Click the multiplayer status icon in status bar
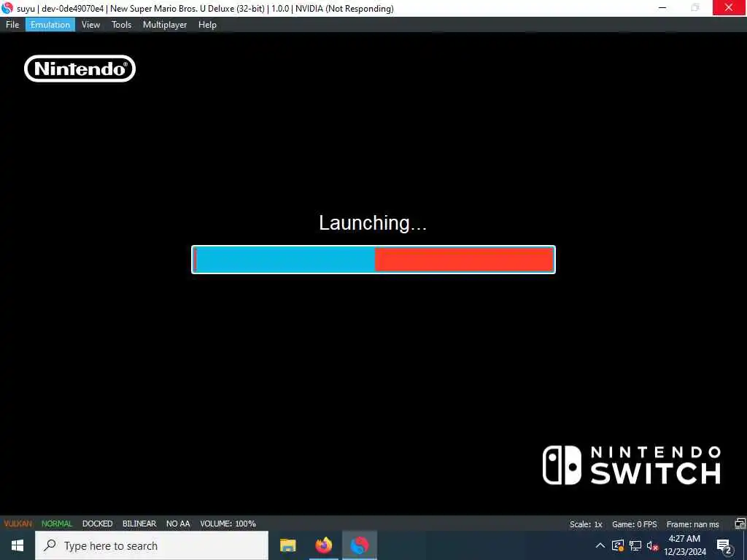 (740, 524)
